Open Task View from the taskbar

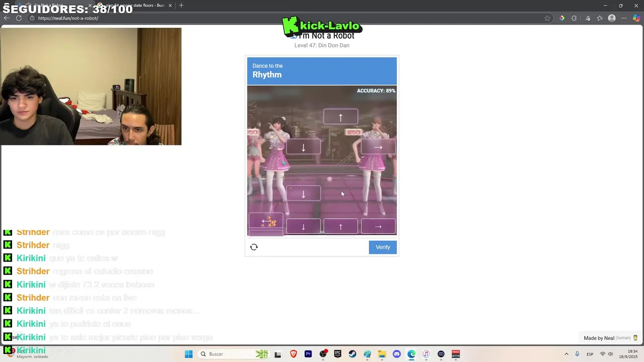pos(278,354)
